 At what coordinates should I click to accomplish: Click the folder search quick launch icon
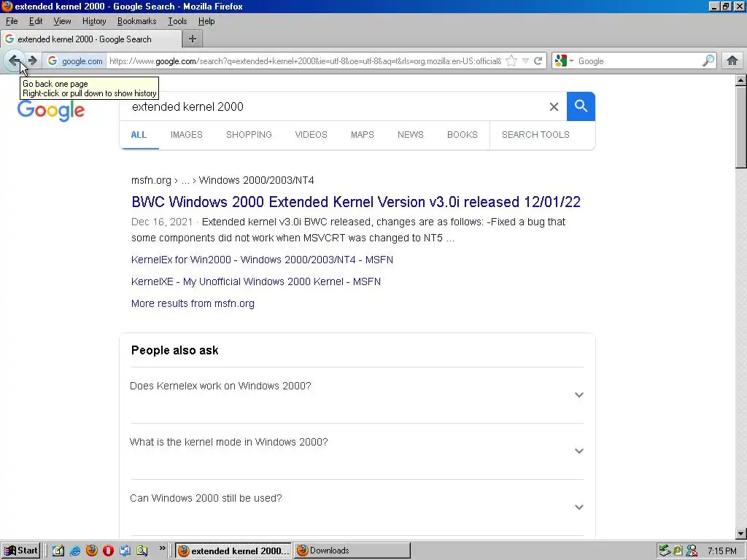pyautogui.click(x=142, y=551)
